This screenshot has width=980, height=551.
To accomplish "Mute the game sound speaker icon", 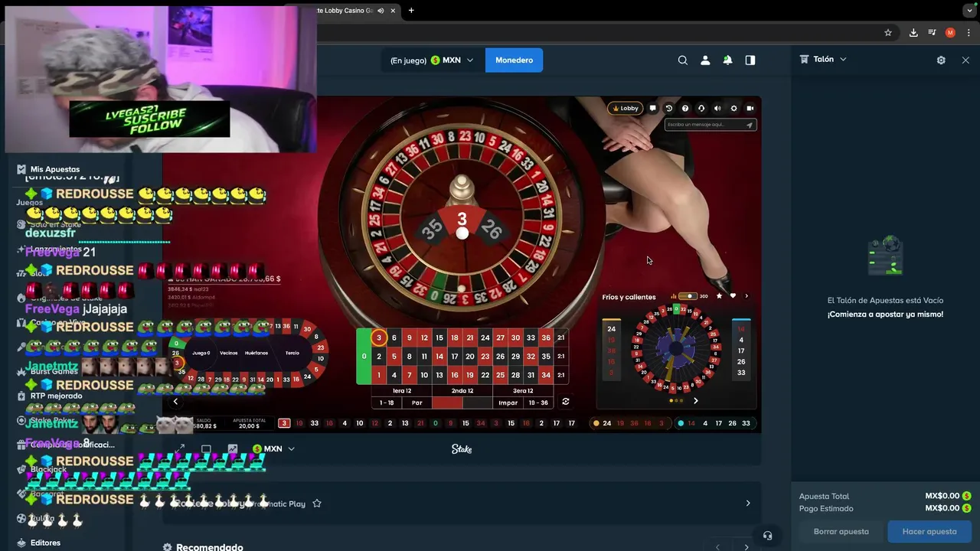I will click(717, 109).
